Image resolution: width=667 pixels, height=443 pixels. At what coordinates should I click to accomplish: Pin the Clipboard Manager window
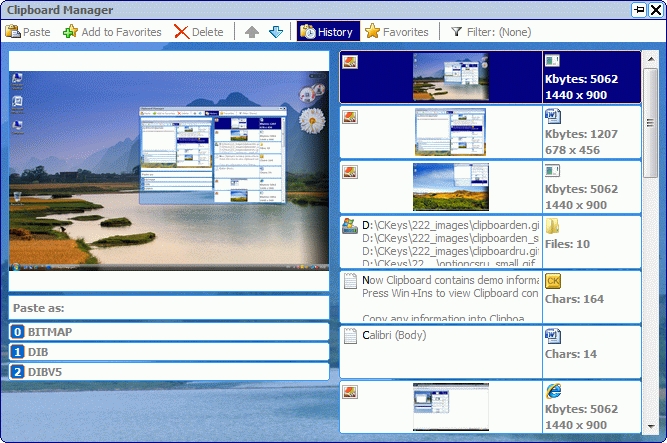point(639,9)
